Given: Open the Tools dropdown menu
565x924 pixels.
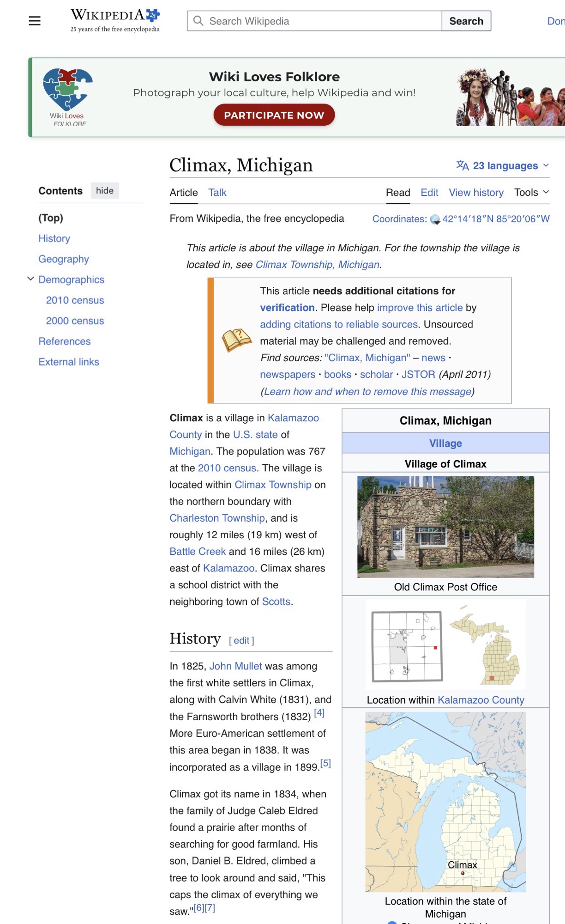Looking at the screenshot, I should (x=531, y=192).
